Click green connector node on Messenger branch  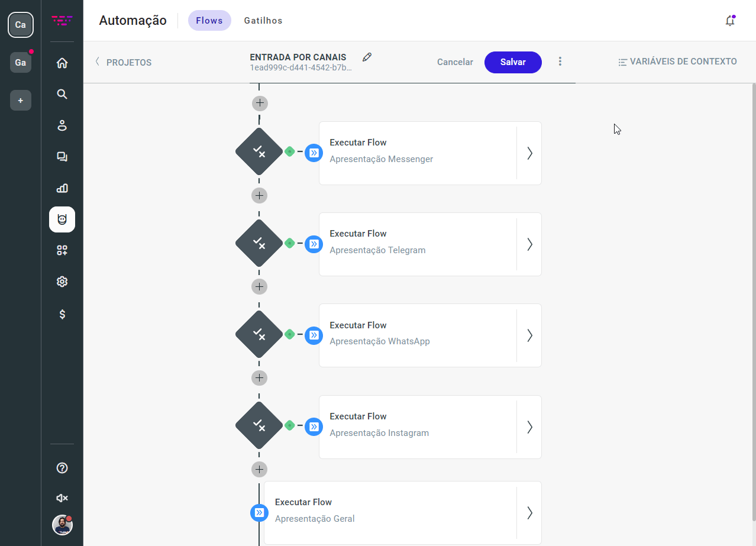[289, 151]
